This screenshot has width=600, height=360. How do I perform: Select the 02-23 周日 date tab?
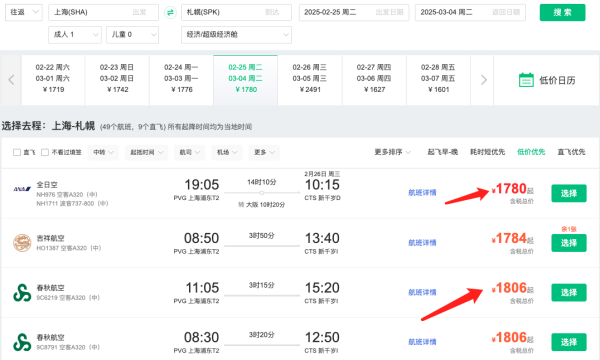[117, 80]
